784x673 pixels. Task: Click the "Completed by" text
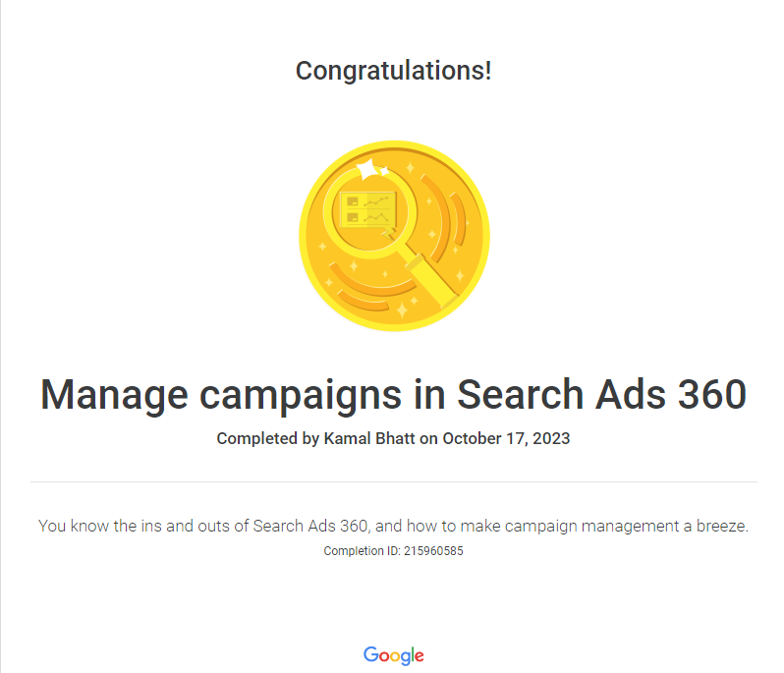coord(267,438)
